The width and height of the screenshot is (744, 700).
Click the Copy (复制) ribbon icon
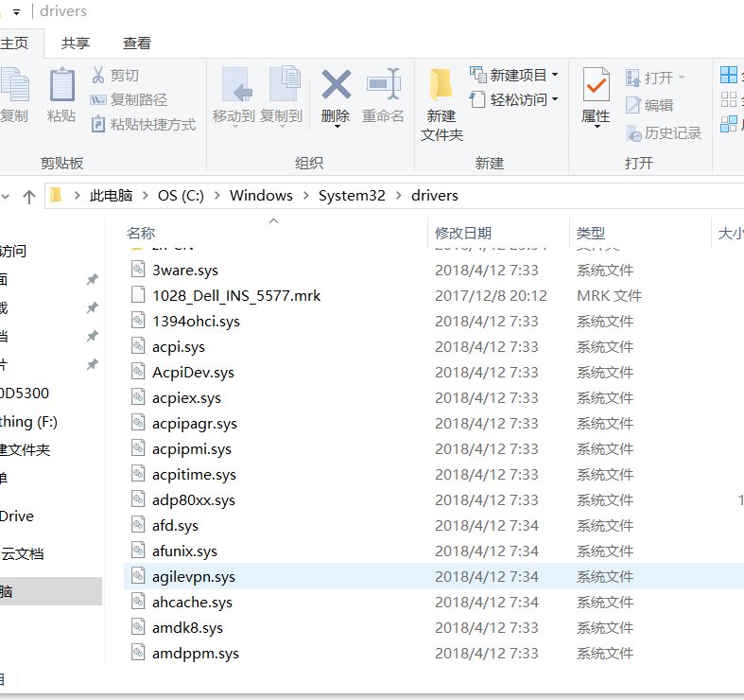pyautogui.click(x=15, y=84)
